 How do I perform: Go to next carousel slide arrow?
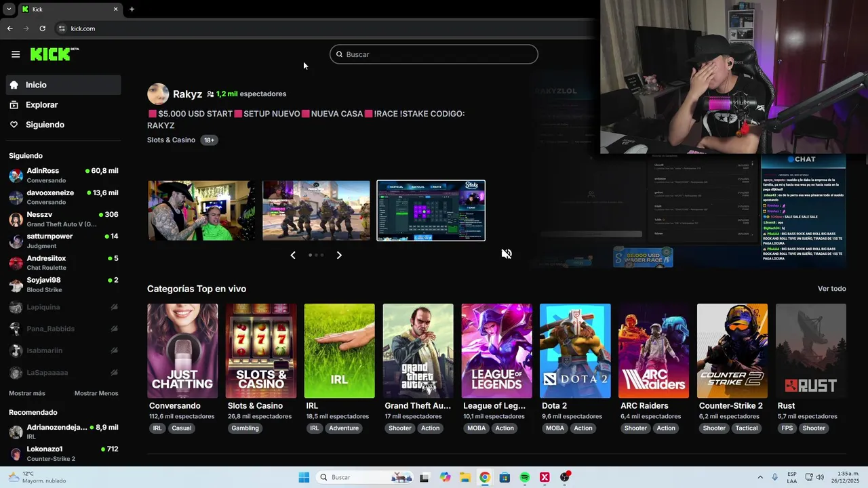tap(339, 256)
